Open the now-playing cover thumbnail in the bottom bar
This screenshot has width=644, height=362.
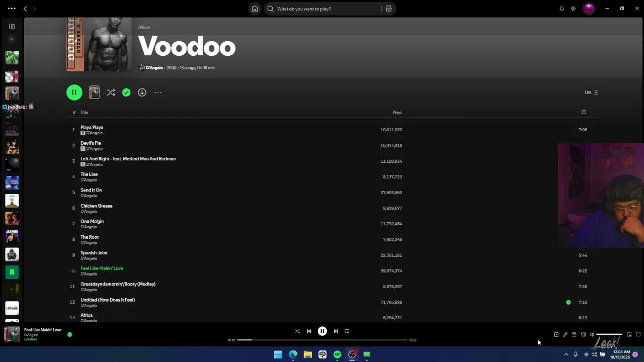(12, 334)
